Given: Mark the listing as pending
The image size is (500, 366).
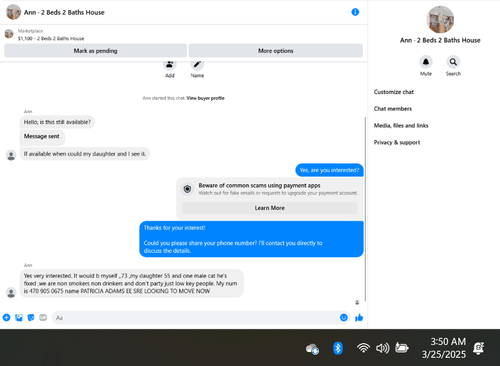Looking at the screenshot, I should (95, 51).
